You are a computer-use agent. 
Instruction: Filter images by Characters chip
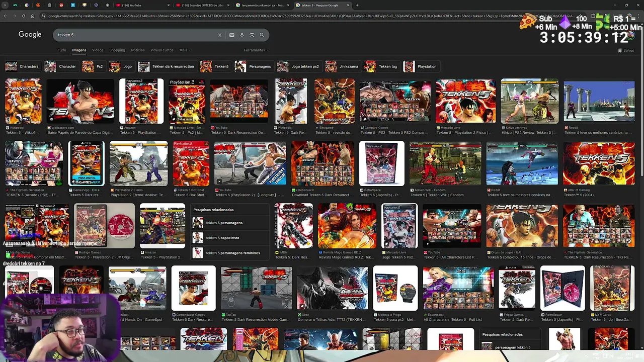[x=23, y=66]
